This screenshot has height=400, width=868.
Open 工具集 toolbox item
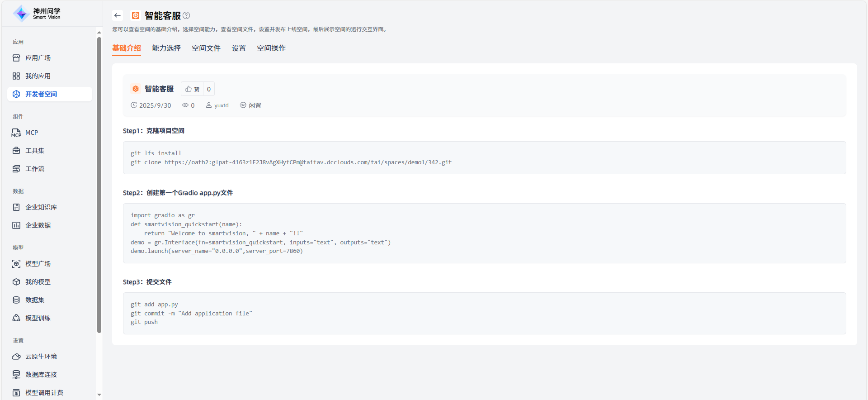click(x=35, y=151)
